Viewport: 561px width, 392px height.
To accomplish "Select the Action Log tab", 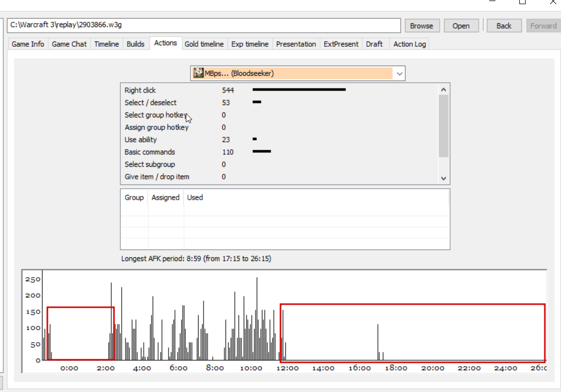I will click(x=409, y=44).
